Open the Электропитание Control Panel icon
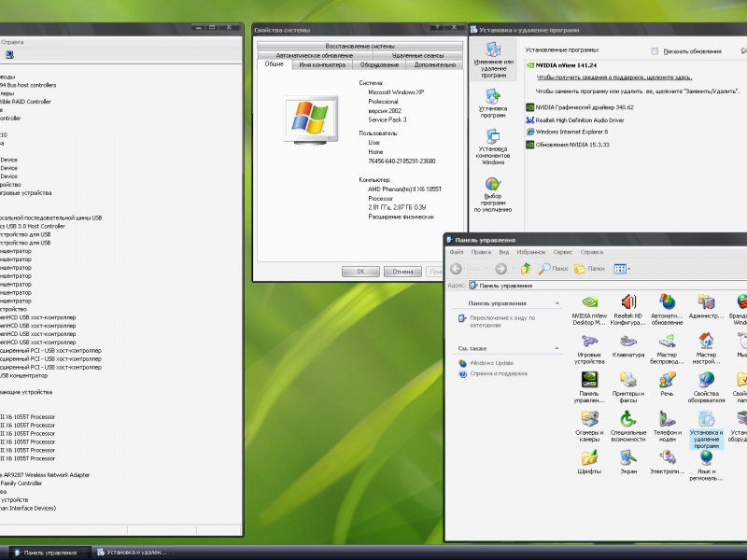 [x=667, y=462]
